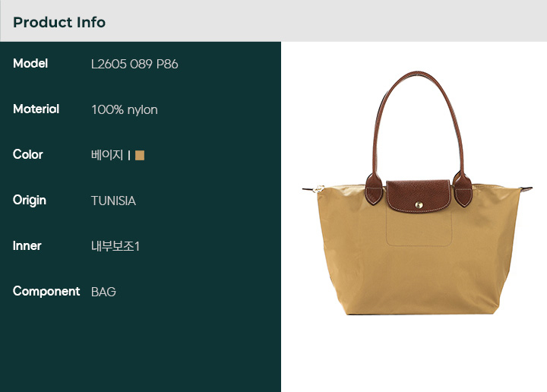Image resolution: width=547 pixels, height=392 pixels.
Task: Select the 내부보조1 inner pocket text
Action: click(115, 246)
